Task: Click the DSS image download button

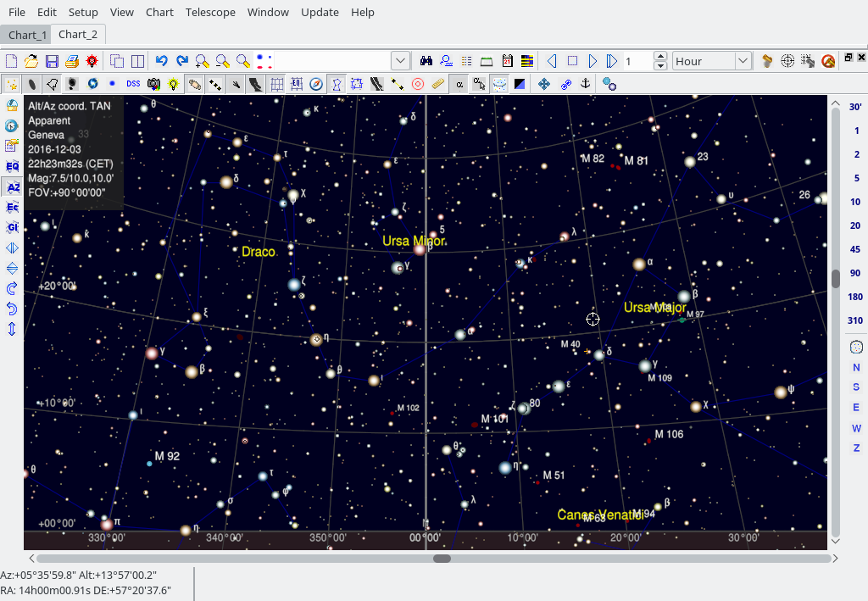Action: (133, 84)
